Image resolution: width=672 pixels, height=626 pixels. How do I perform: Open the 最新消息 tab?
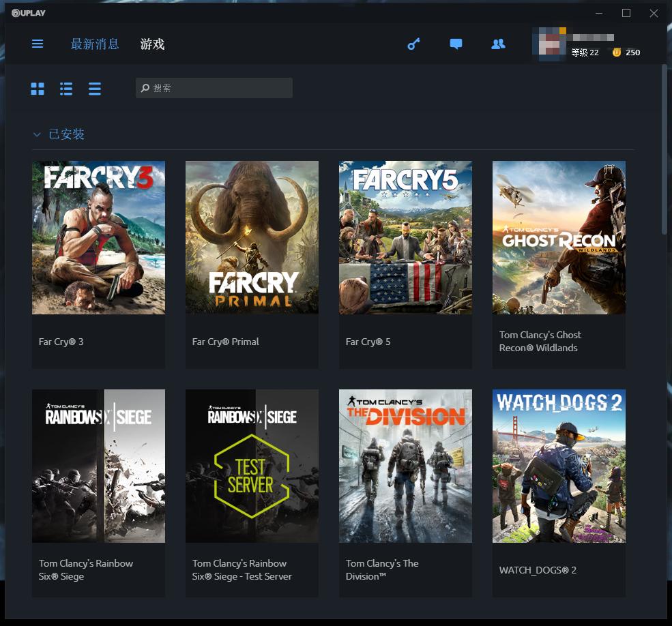[x=95, y=44]
